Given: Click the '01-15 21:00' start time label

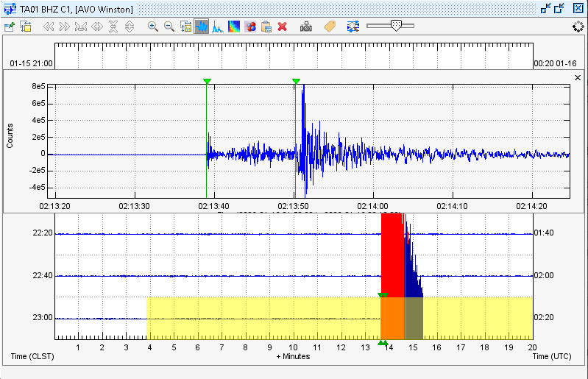Looking at the screenshot, I should pyautogui.click(x=31, y=63).
